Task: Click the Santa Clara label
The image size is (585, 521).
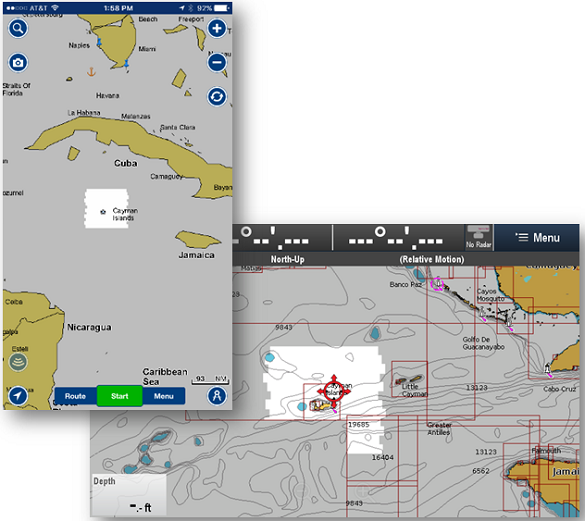Action: point(178,128)
